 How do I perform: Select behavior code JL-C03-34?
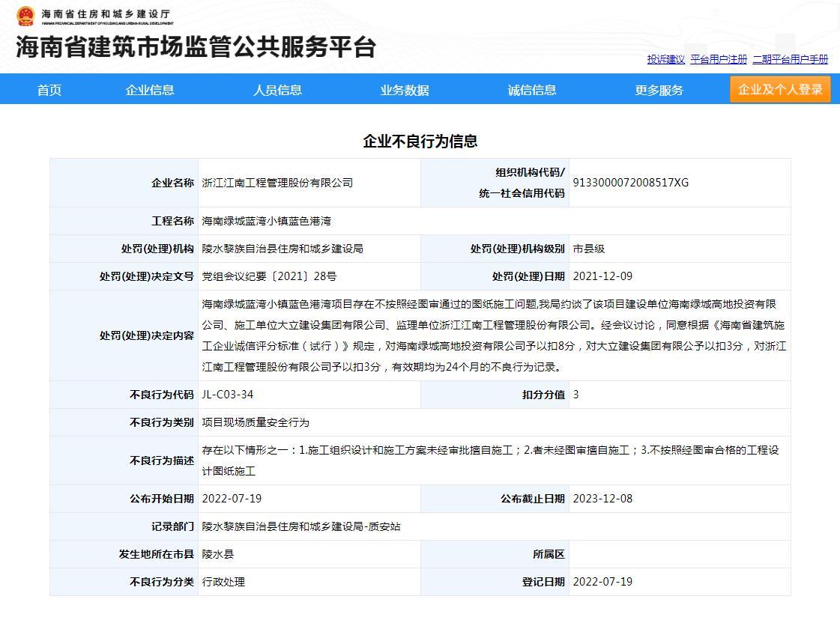pos(228,395)
